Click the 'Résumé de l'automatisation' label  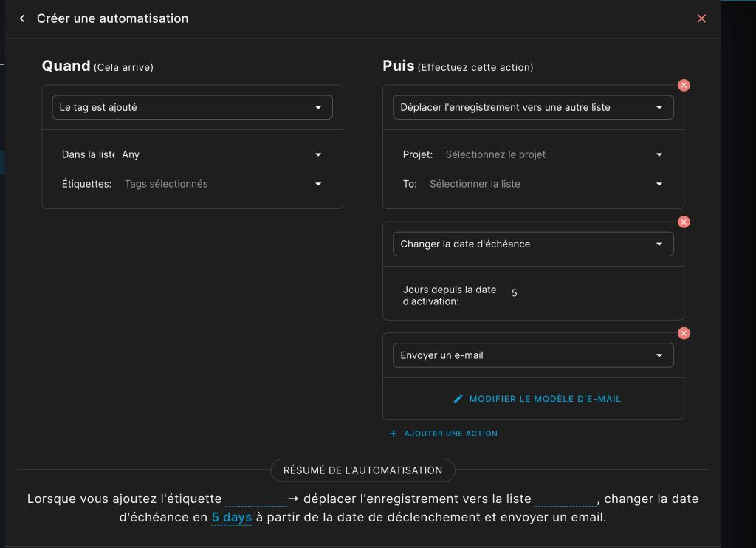click(362, 470)
